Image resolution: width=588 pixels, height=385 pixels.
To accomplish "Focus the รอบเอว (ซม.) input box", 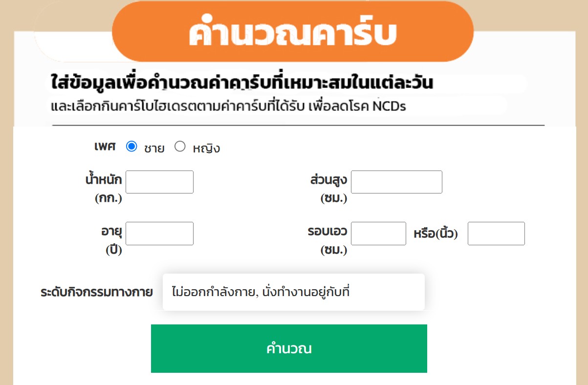I will coord(378,234).
